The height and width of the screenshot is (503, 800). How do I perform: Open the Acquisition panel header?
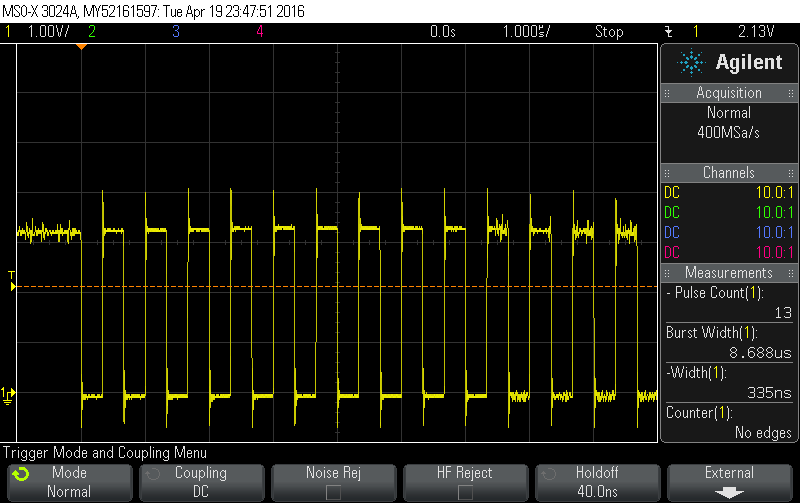click(x=729, y=93)
